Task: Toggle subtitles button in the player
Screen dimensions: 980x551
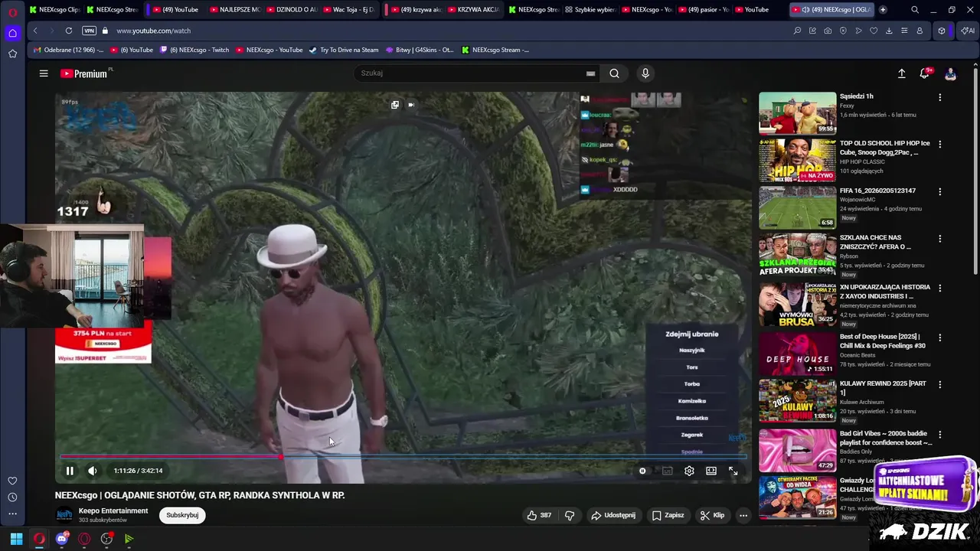Action: (667, 471)
